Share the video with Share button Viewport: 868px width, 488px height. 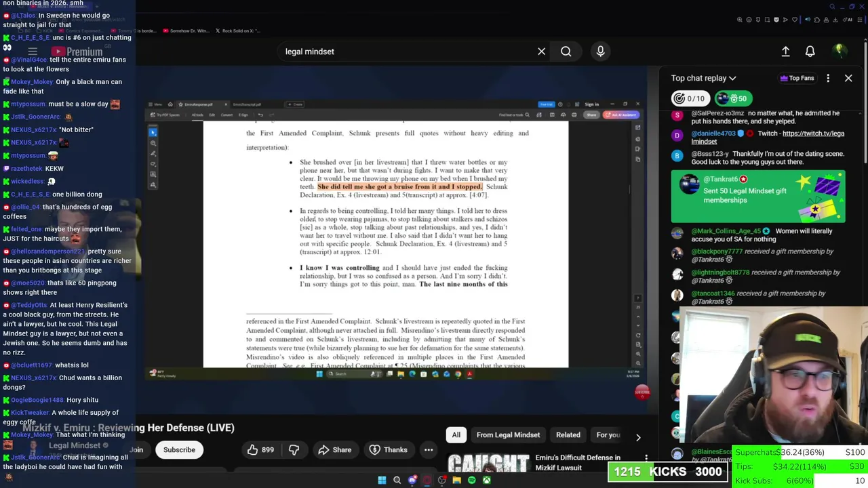335,450
